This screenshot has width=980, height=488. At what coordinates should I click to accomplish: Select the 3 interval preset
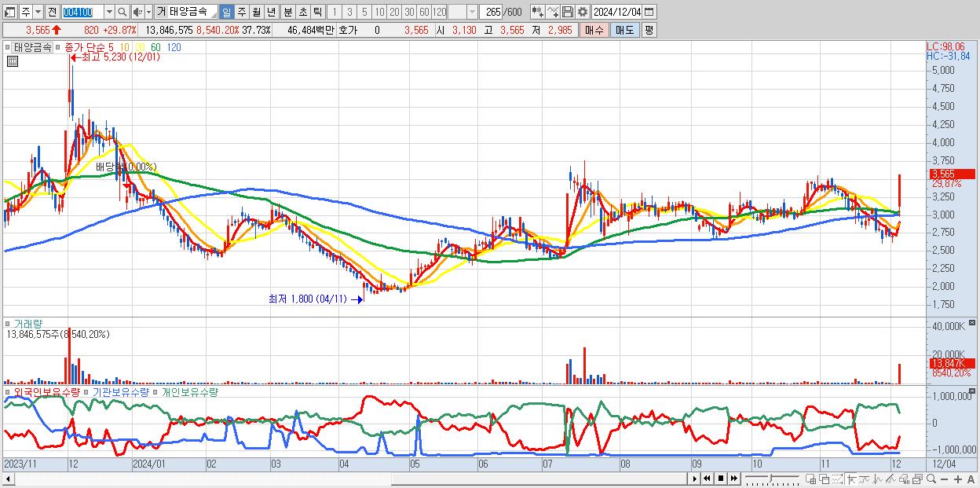click(x=349, y=12)
